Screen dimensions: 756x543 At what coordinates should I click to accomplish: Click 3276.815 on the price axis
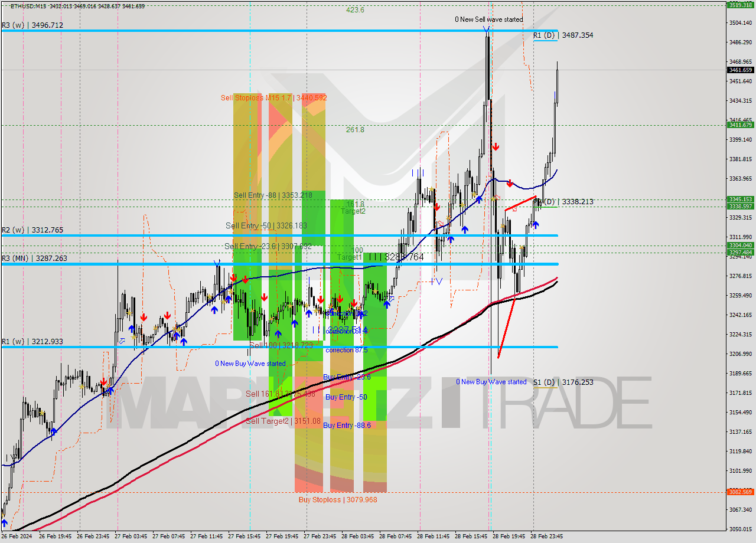point(740,276)
